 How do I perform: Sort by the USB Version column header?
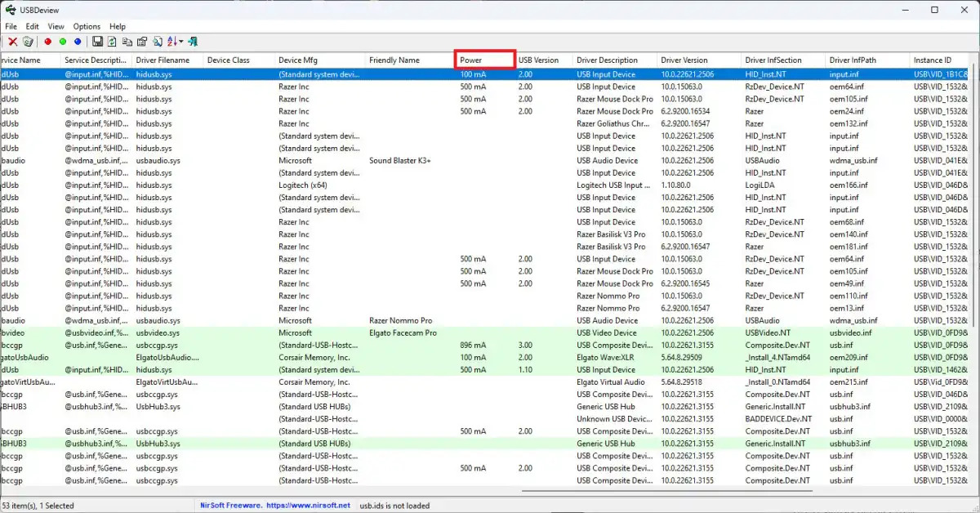tap(539, 60)
